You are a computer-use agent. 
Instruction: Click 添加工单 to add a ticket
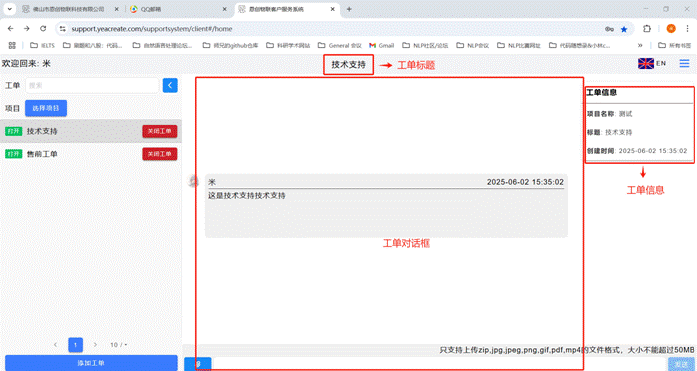91,363
